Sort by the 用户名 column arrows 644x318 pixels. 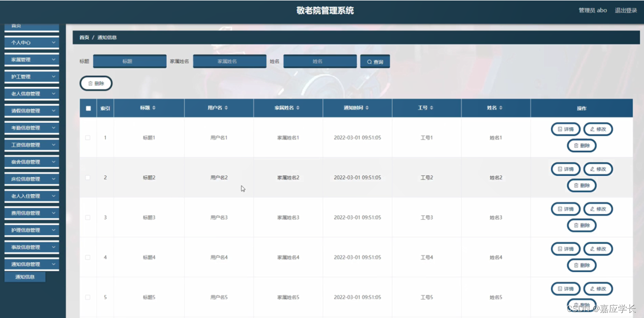click(x=226, y=108)
